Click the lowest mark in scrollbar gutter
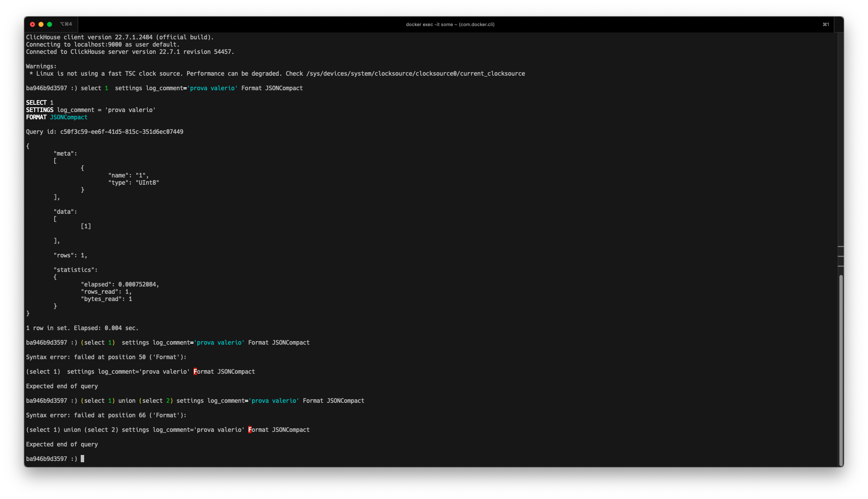868x499 pixels. point(841,266)
